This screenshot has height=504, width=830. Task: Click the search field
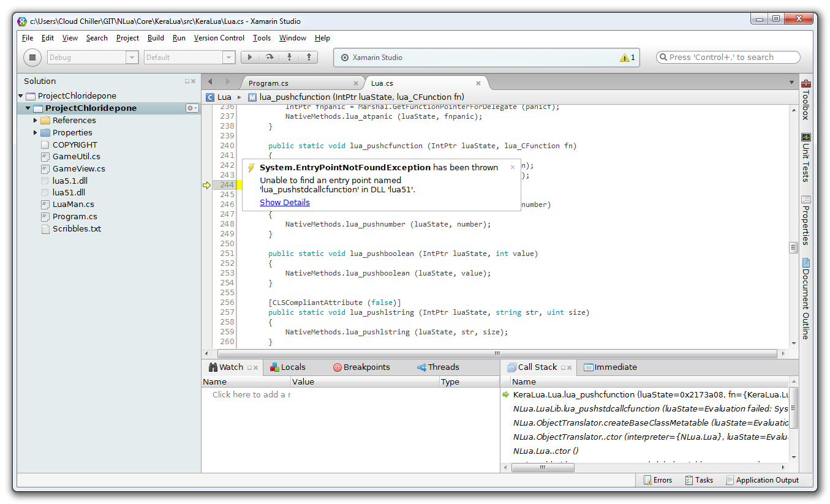pos(728,58)
